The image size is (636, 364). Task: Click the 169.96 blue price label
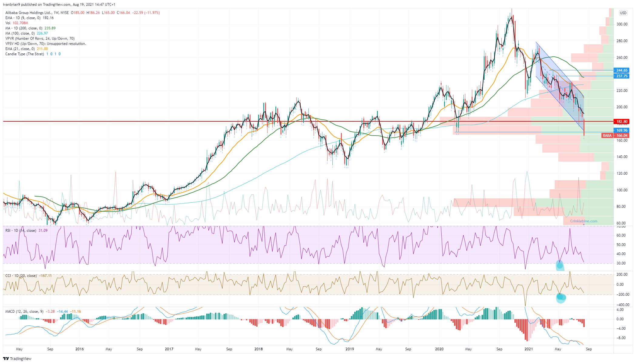621,130
